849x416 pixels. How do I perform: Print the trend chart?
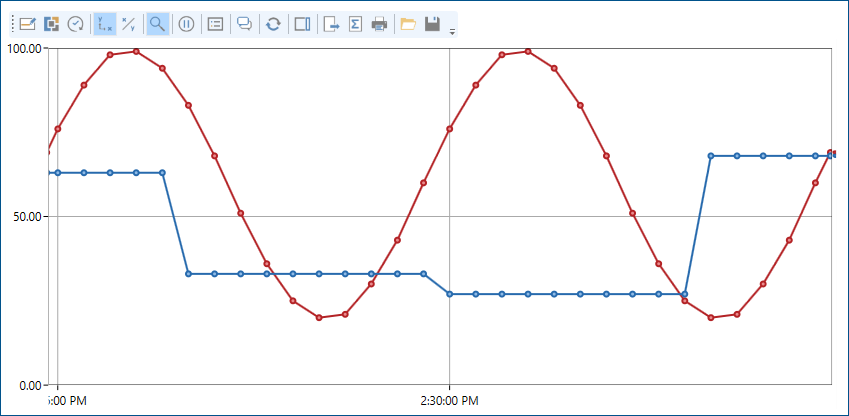tap(380, 24)
